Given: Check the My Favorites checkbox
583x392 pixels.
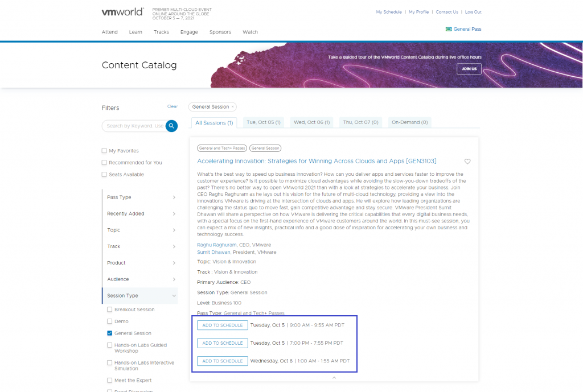Looking at the screenshot, I should [104, 151].
